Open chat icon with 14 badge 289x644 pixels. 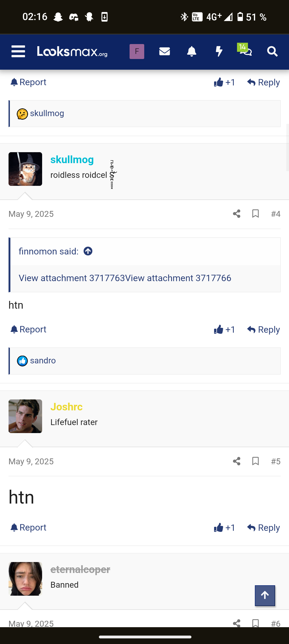[x=245, y=50]
